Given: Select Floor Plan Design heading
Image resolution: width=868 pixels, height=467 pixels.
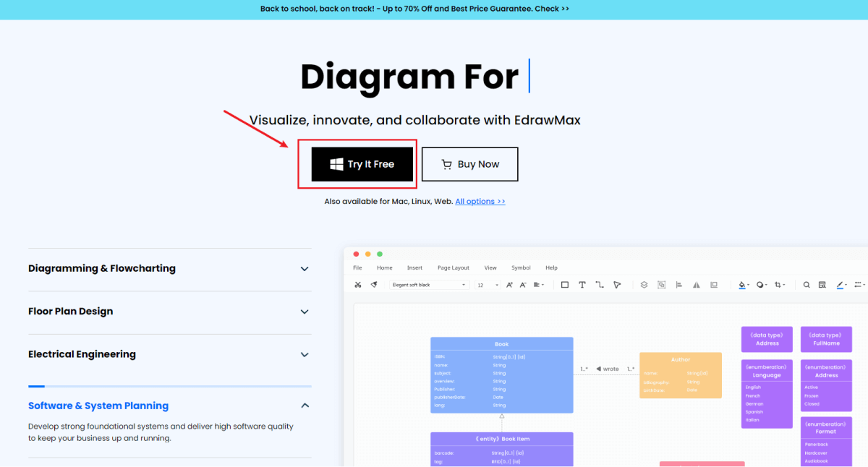Looking at the screenshot, I should (x=71, y=312).
